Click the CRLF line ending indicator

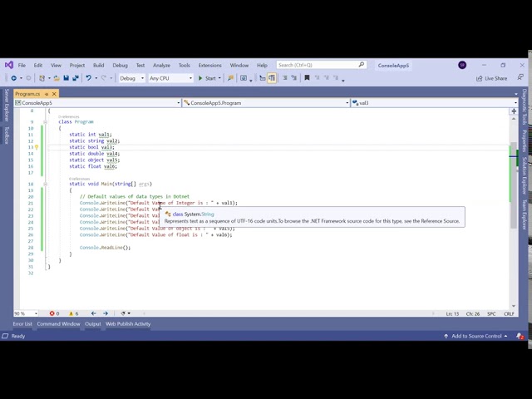tap(509, 314)
